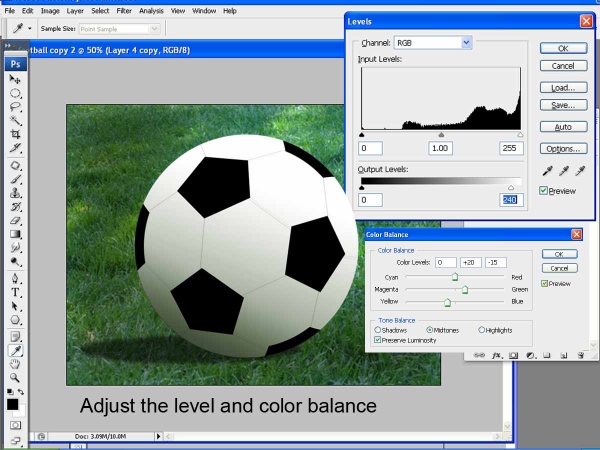600x450 pixels.
Task: Click the add layer mask icon
Action: coord(514,355)
